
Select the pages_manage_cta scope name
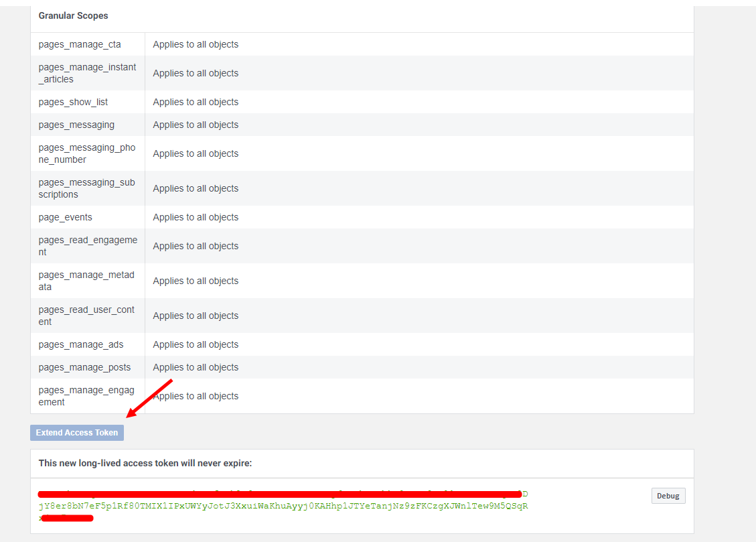[80, 44]
